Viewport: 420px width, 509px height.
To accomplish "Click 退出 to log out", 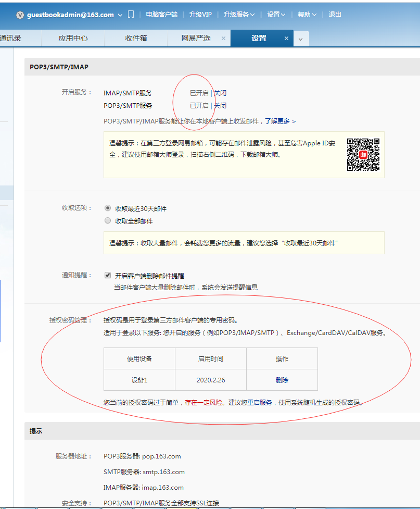I will point(335,15).
